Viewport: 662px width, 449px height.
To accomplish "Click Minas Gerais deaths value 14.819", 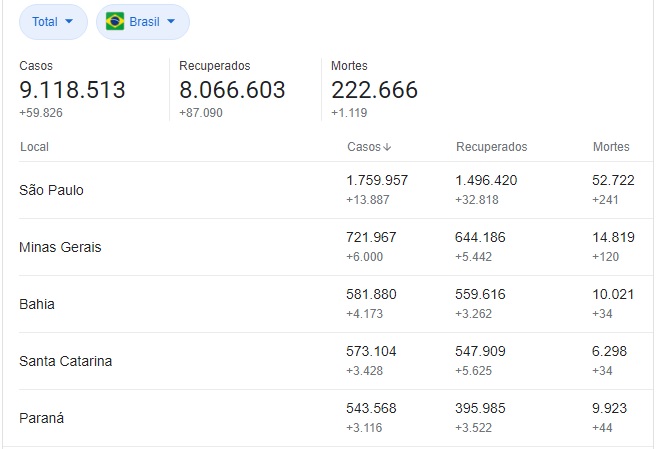I will 613,237.
